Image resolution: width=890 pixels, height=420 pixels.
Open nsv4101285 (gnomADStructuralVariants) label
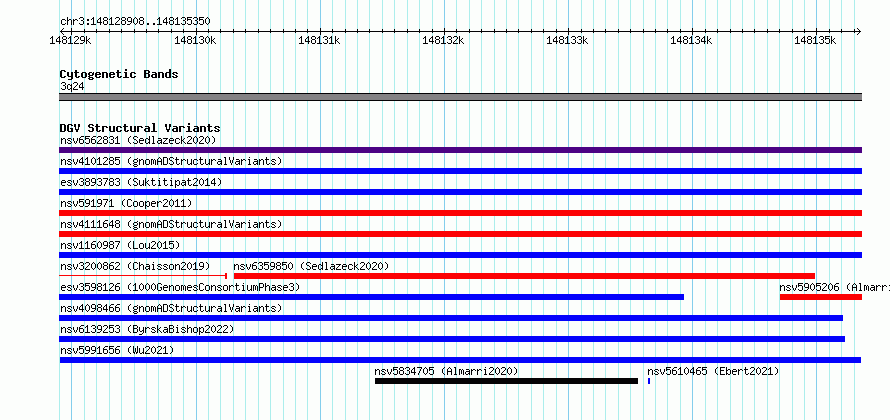(171, 161)
